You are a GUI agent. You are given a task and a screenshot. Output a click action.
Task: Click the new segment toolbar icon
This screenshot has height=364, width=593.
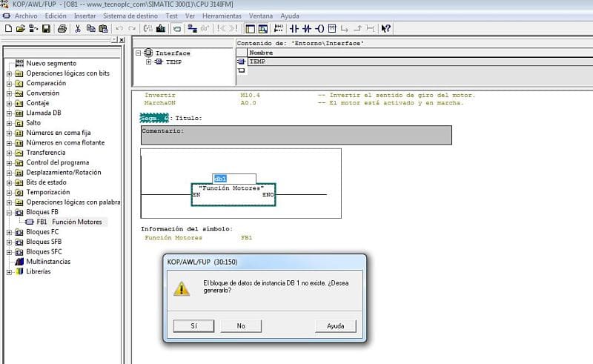pyautogui.click(x=279, y=28)
